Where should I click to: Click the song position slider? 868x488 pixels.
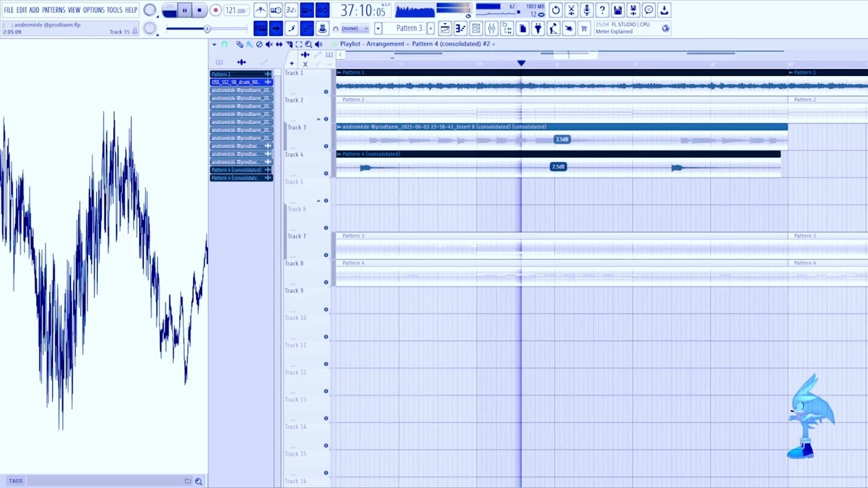[x=207, y=28]
